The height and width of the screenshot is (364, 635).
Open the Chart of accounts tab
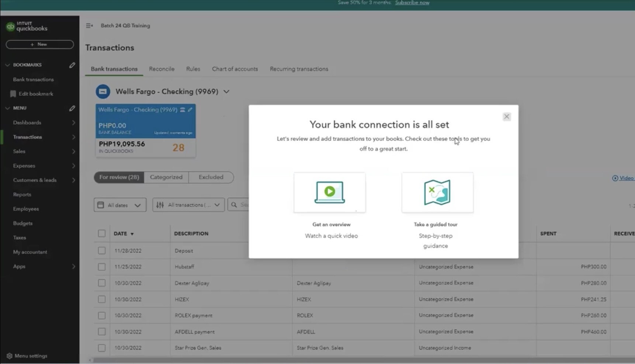point(235,69)
